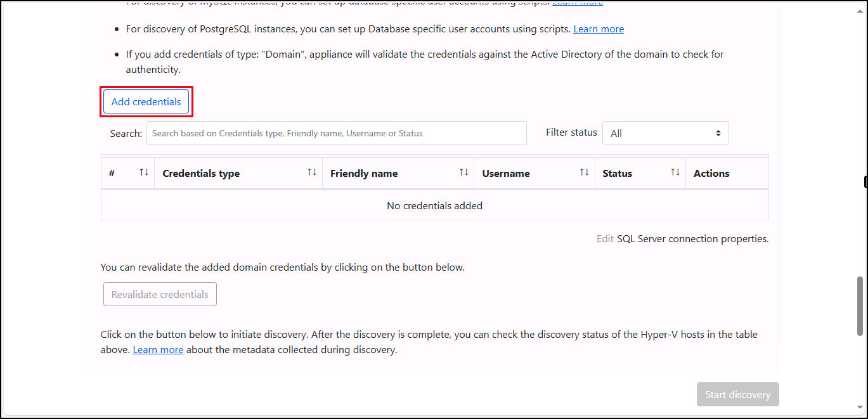Click the 'No credentials added' table text

point(435,205)
